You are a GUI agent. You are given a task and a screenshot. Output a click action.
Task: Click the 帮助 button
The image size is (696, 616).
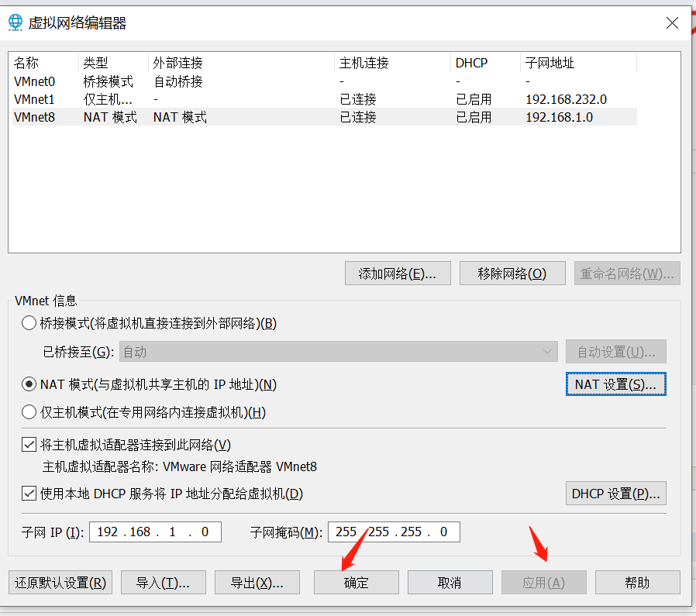point(637,582)
